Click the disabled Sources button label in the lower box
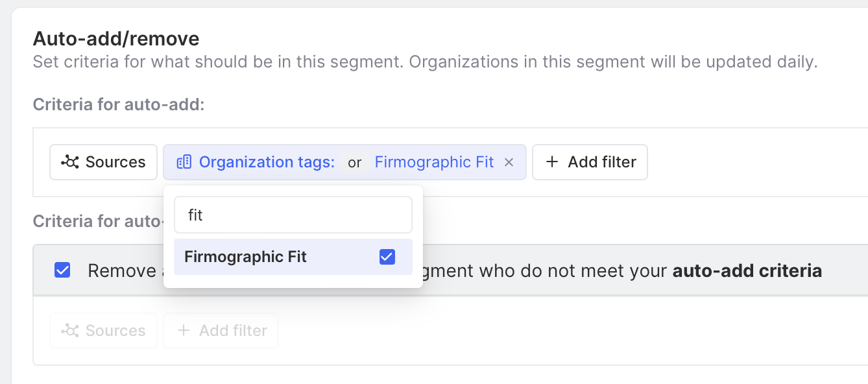This screenshot has width=868, height=384. click(115, 331)
